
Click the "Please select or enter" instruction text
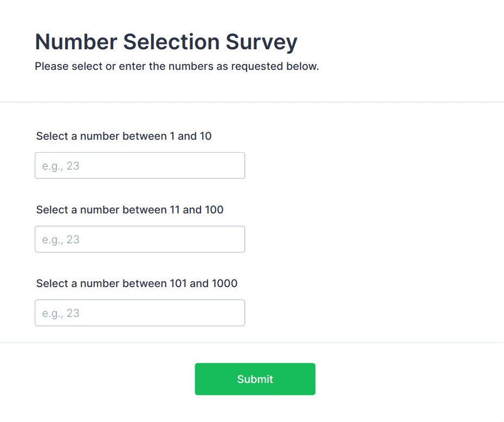(x=177, y=67)
